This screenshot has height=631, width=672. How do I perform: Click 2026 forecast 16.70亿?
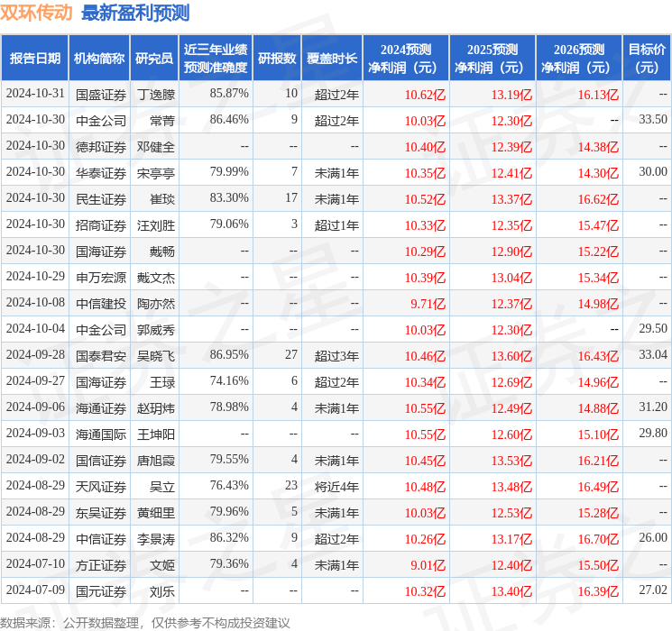coord(598,539)
